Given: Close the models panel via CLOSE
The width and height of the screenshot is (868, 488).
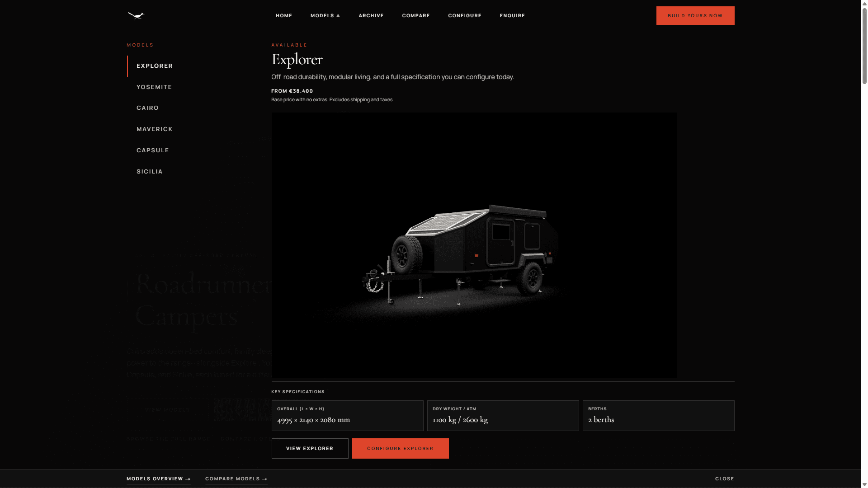Looking at the screenshot, I should 724,479.
